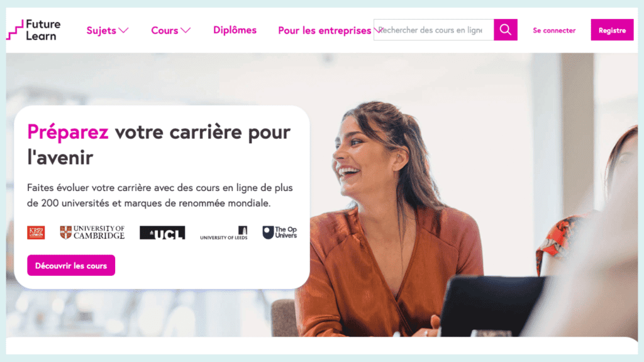
Task: Click the University of Cambridge logo
Action: [92, 233]
